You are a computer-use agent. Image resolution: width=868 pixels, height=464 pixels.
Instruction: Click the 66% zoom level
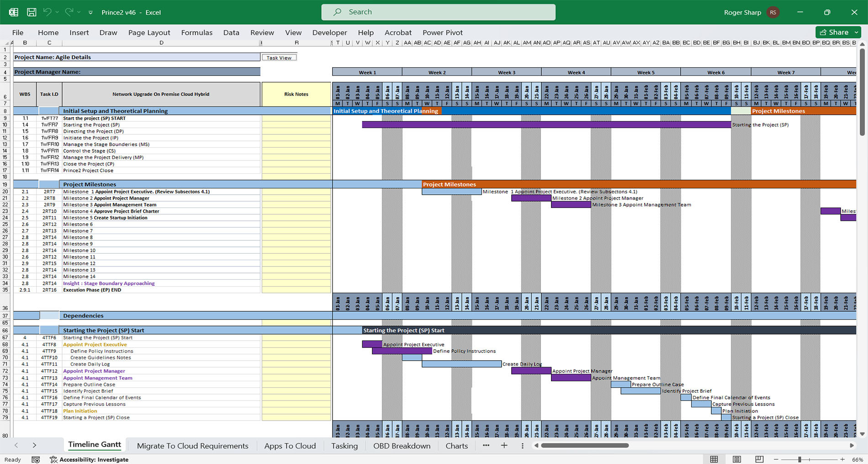[857, 459]
